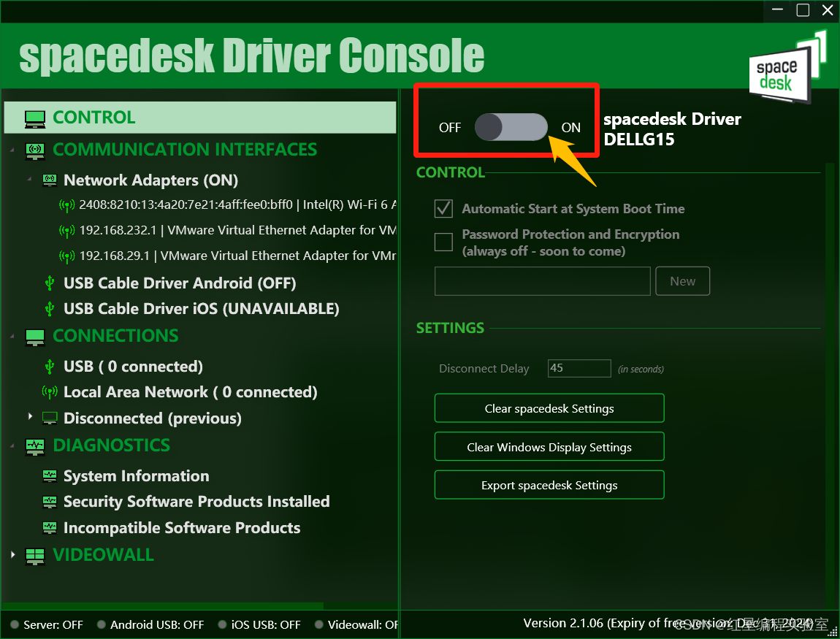Screen dimensions: 840x639
Task: Click the Disconnected (previous) monitor icon
Action: click(x=50, y=418)
